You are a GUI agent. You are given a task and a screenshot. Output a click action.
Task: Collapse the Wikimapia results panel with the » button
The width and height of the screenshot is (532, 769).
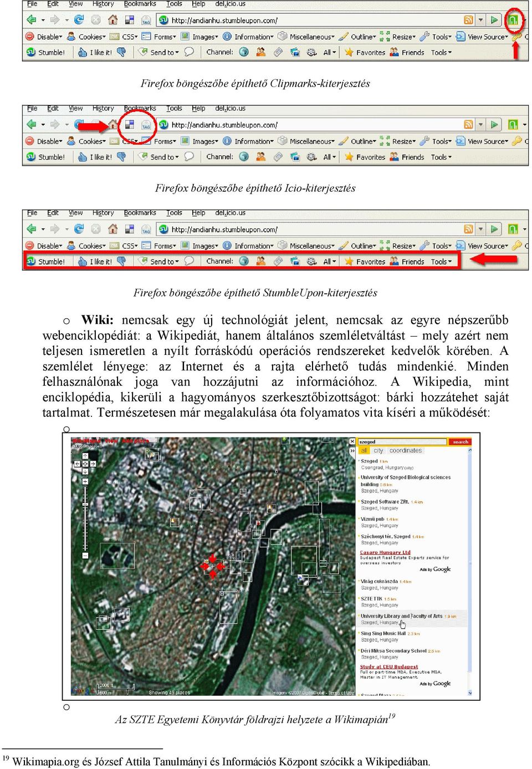click(352, 451)
